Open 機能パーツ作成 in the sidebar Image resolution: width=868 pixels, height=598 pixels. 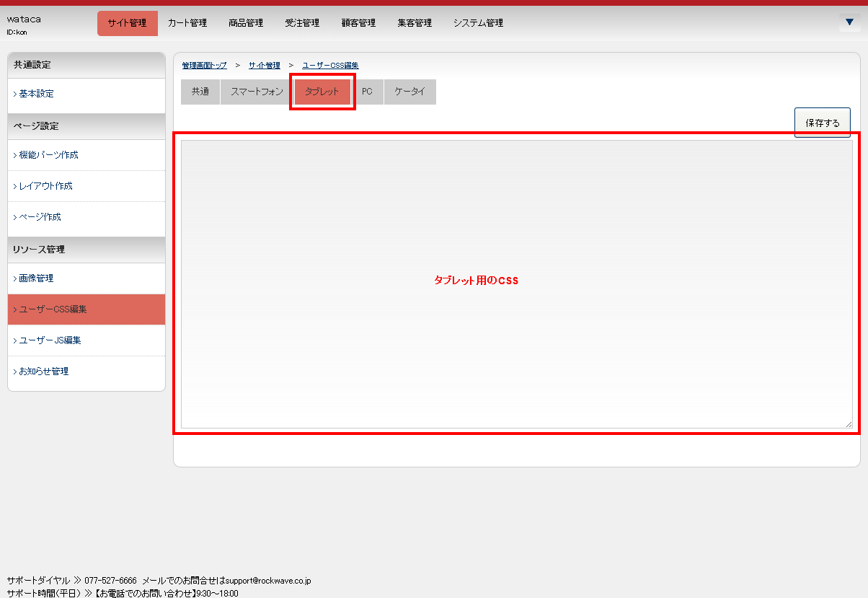pyautogui.click(x=48, y=155)
